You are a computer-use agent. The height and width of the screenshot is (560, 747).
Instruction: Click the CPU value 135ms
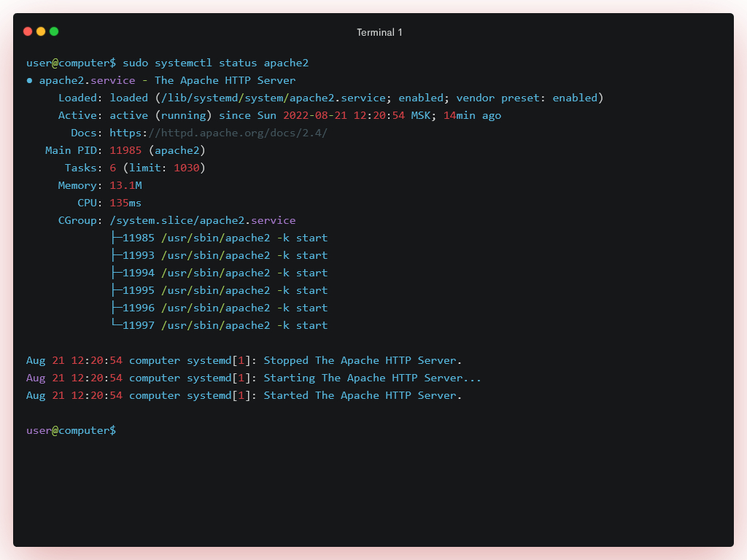click(125, 203)
